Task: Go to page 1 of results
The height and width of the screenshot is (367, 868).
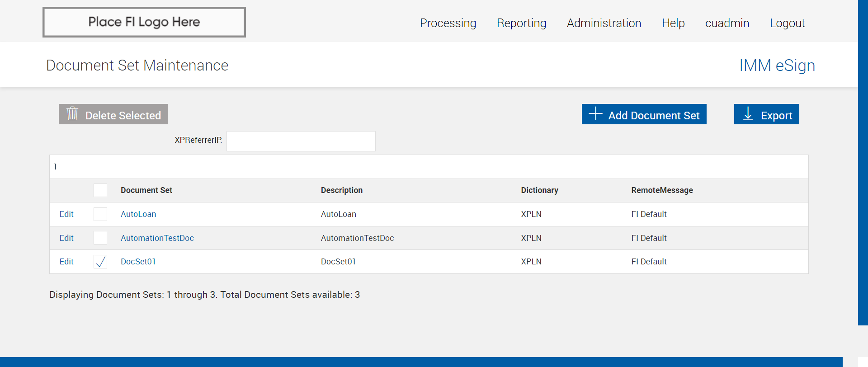Action: pyautogui.click(x=55, y=167)
